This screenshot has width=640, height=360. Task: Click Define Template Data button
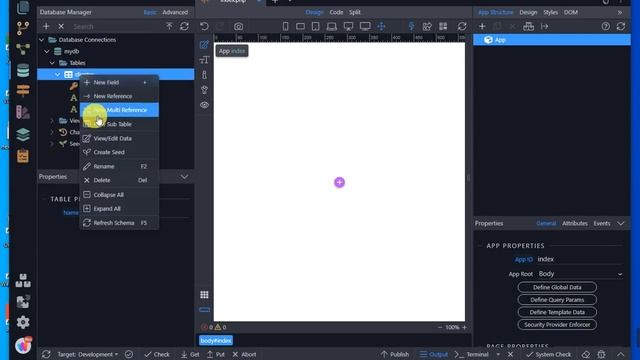click(557, 312)
